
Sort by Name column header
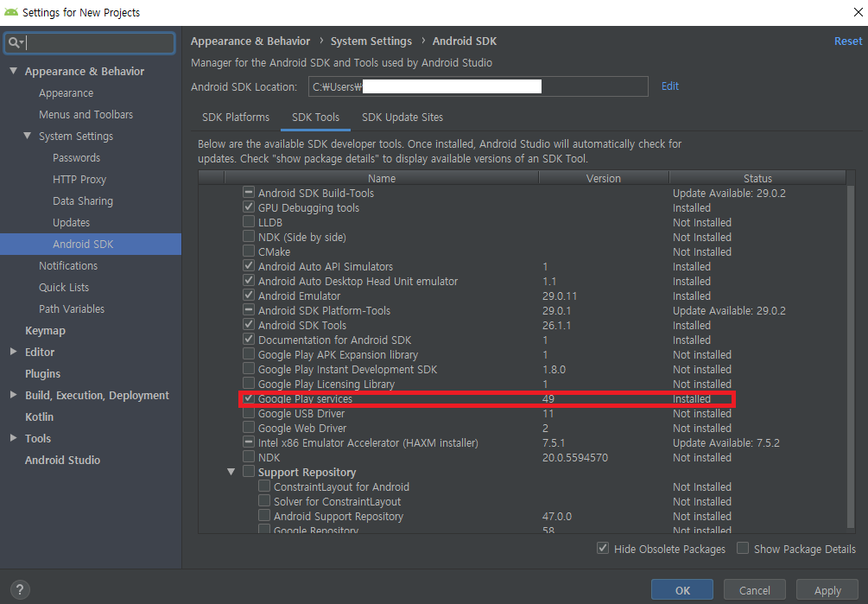[x=382, y=178]
